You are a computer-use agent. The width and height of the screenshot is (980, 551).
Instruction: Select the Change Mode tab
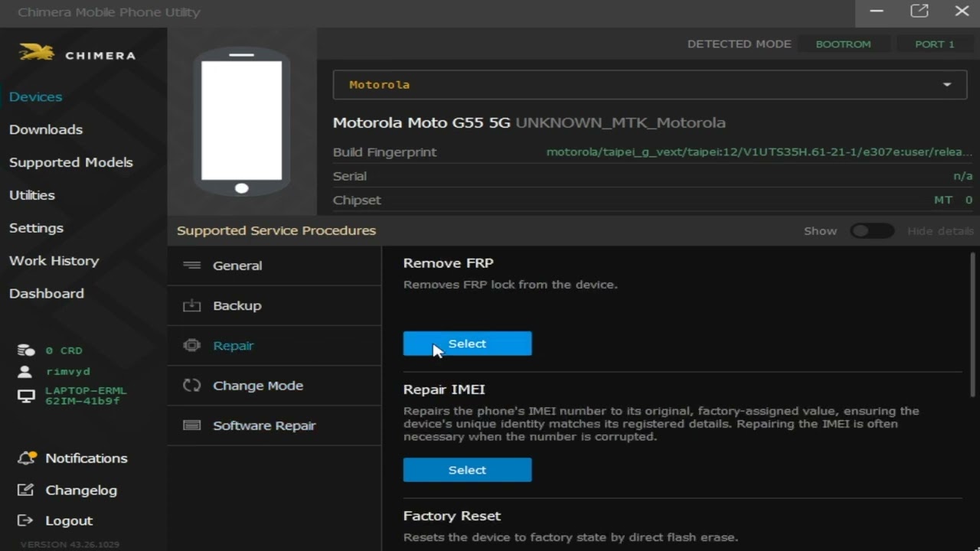coord(274,386)
